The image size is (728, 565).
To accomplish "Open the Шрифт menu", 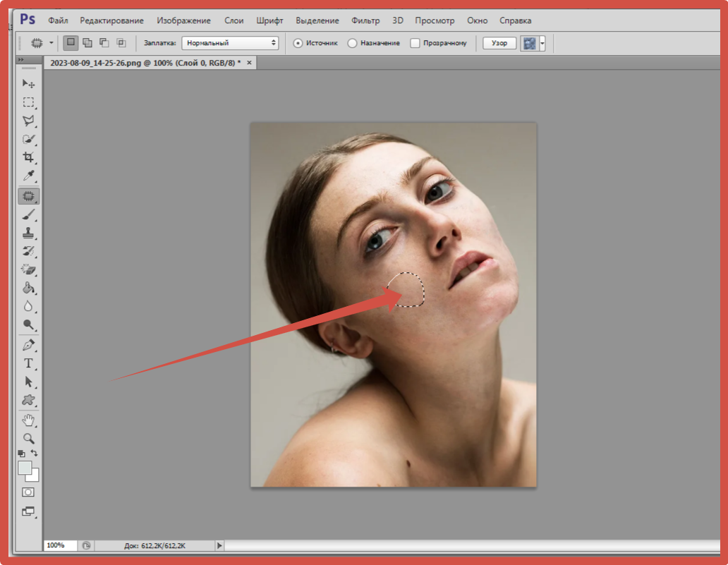I will point(269,20).
